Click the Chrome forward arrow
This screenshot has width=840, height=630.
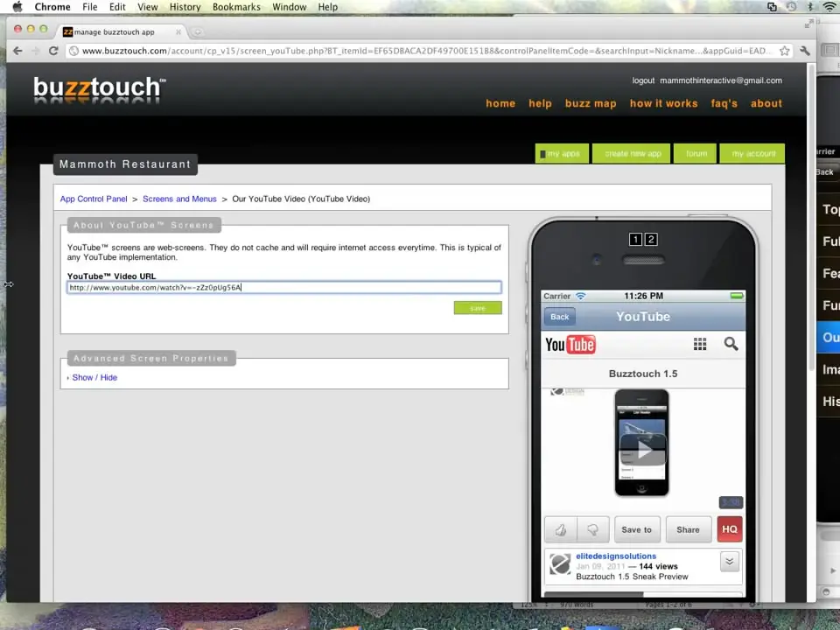pos(36,51)
